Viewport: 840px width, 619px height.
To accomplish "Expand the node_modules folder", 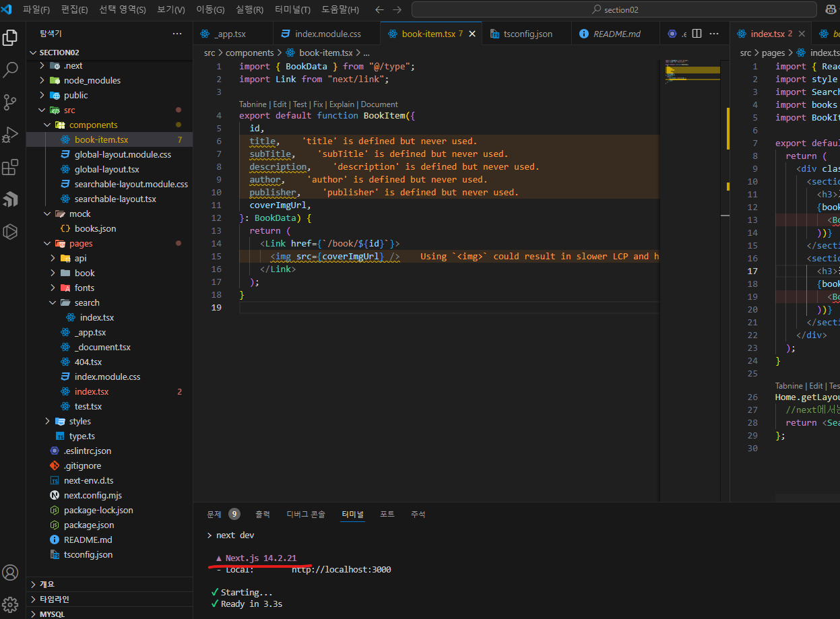I will point(42,80).
